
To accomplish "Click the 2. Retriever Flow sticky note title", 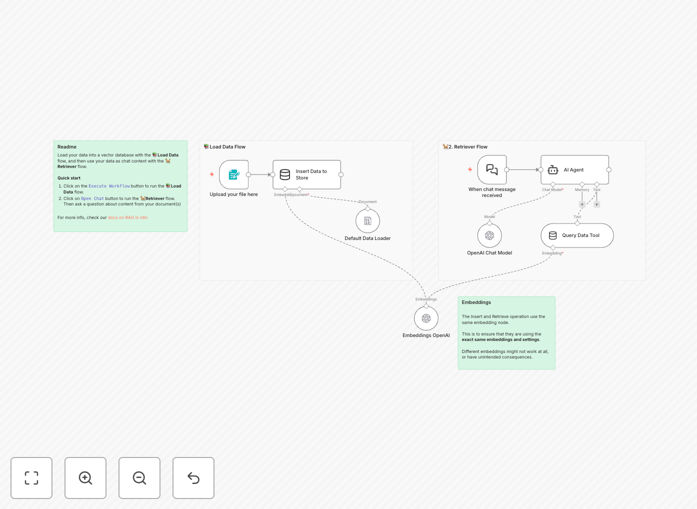I will pos(465,147).
